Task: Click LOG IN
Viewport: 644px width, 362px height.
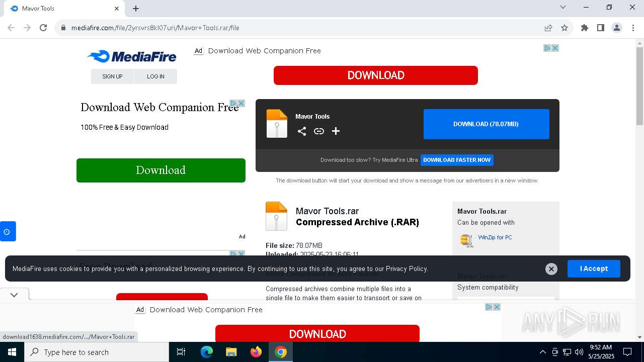Action: click(x=155, y=76)
